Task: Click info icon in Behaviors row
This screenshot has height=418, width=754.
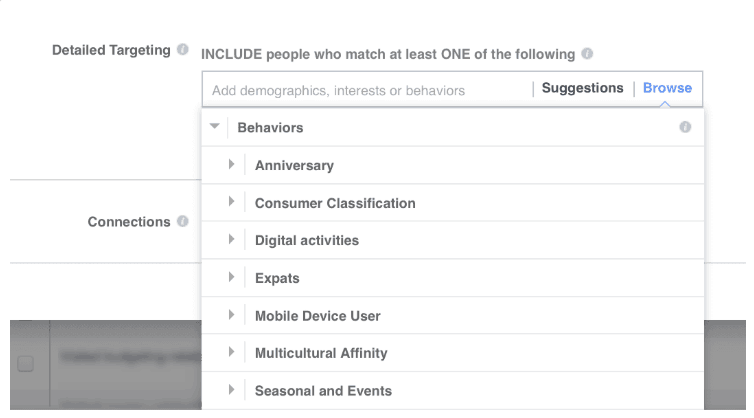Action: tap(686, 127)
